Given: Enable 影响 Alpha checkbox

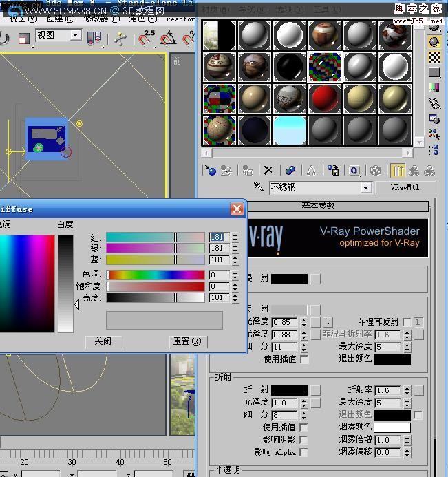Looking at the screenshot, I should click(x=303, y=452).
